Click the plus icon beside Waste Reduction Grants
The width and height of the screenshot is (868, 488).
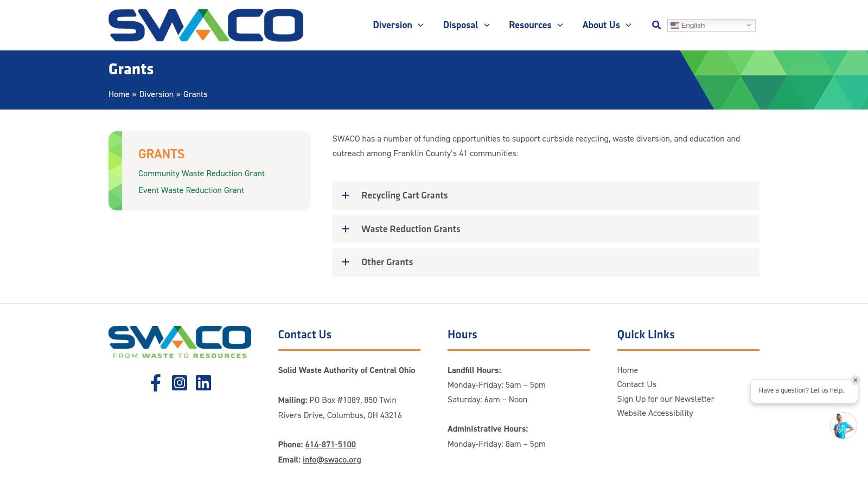pyautogui.click(x=346, y=229)
